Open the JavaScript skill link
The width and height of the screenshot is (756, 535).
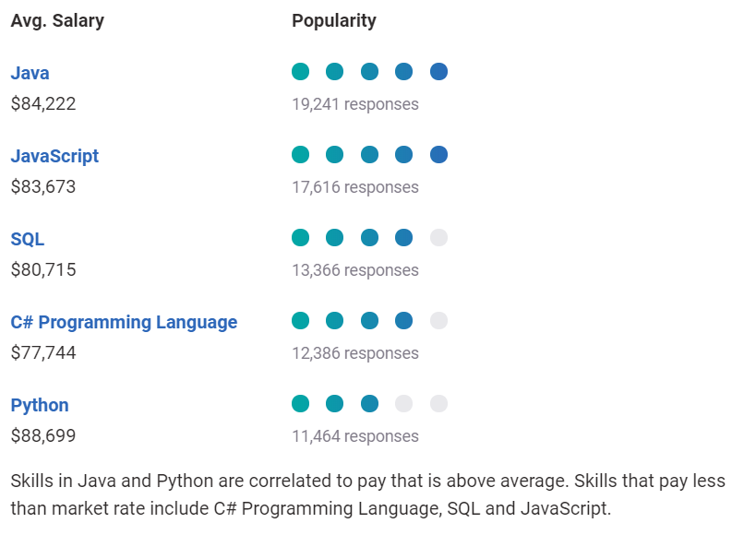click(x=54, y=156)
